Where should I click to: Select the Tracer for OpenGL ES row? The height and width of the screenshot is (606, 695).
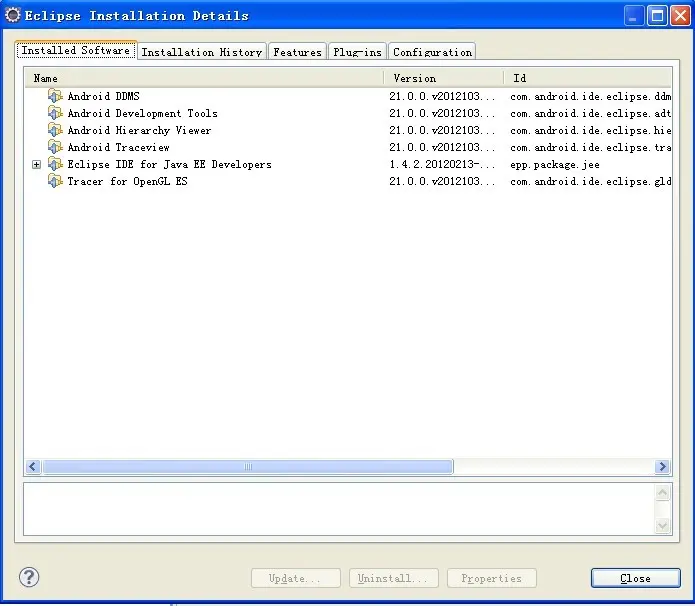pos(348,181)
